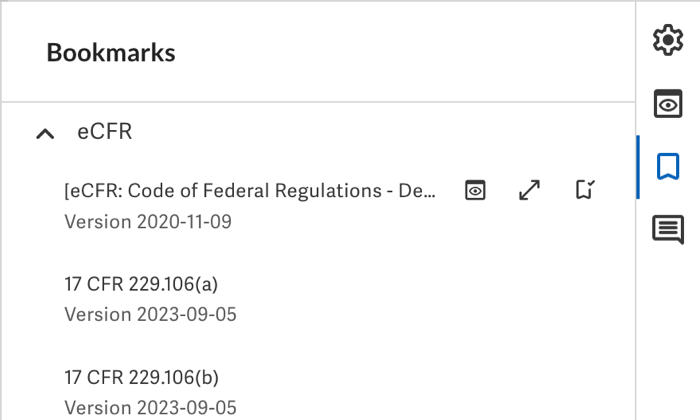Click the horizontal divider below the Bookmarks heading
The height and width of the screenshot is (420, 700).
[318, 102]
